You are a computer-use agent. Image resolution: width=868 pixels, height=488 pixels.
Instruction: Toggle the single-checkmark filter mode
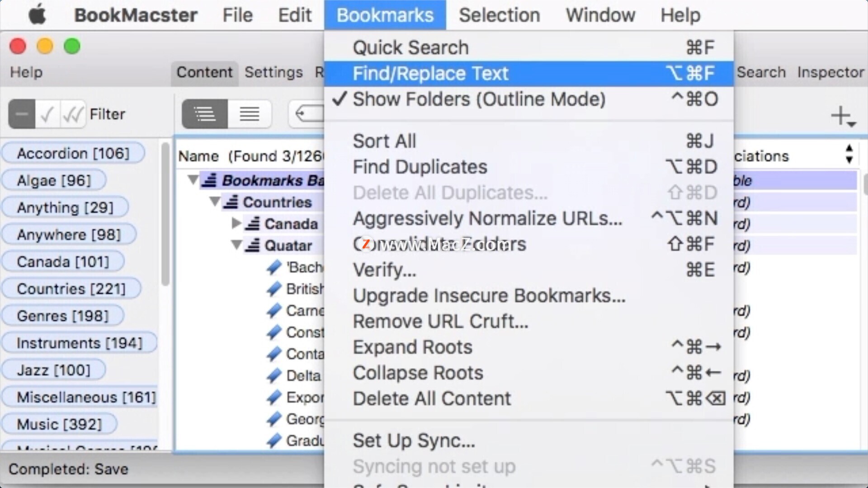click(47, 114)
